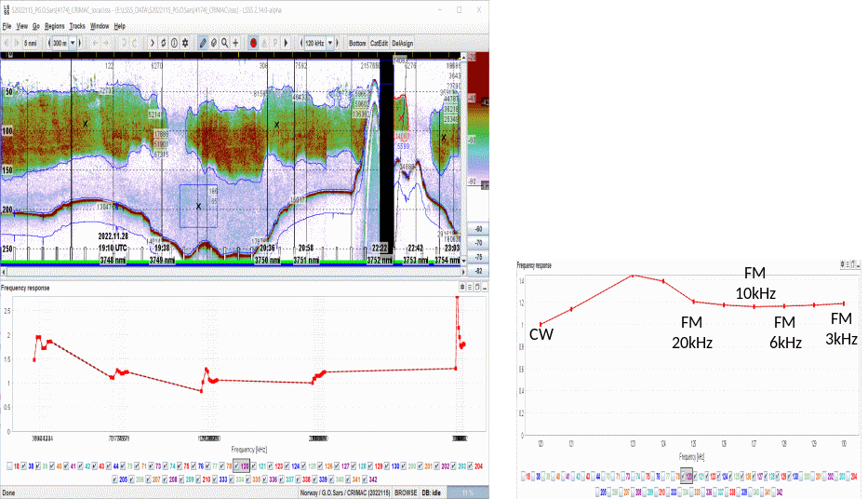Viewport: 868px width, 499px height.
Task: Click the forward arrow toolbar icon
Action: [106, 43]
